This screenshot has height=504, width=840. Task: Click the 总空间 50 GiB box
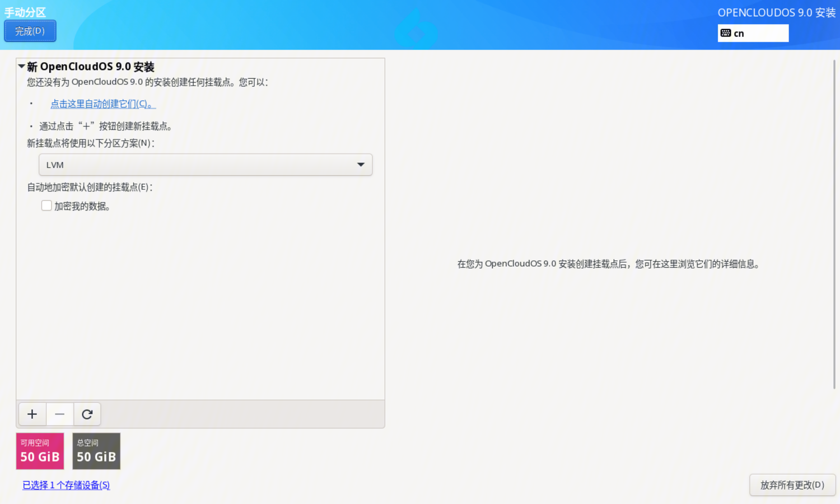coord(96,451)
